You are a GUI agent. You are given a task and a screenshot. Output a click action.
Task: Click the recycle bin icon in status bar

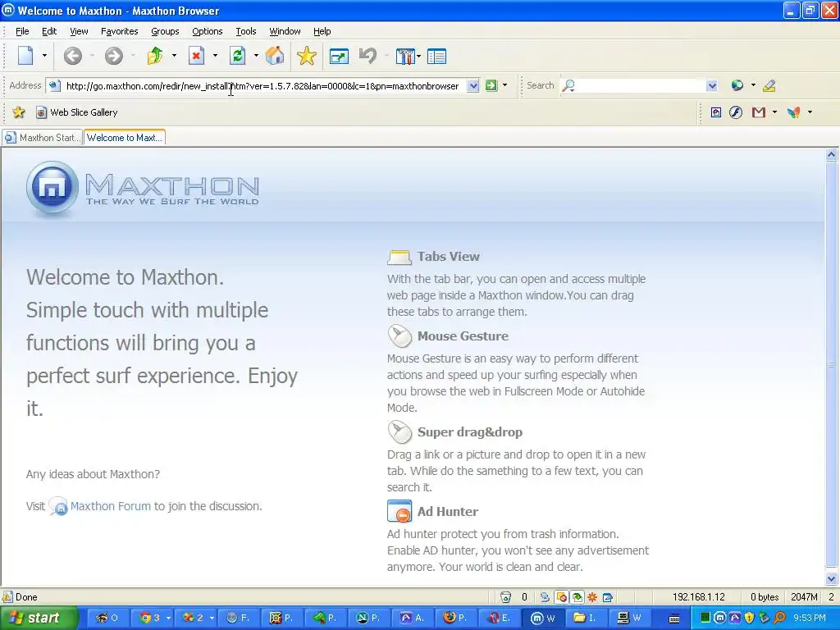point(505,597)
